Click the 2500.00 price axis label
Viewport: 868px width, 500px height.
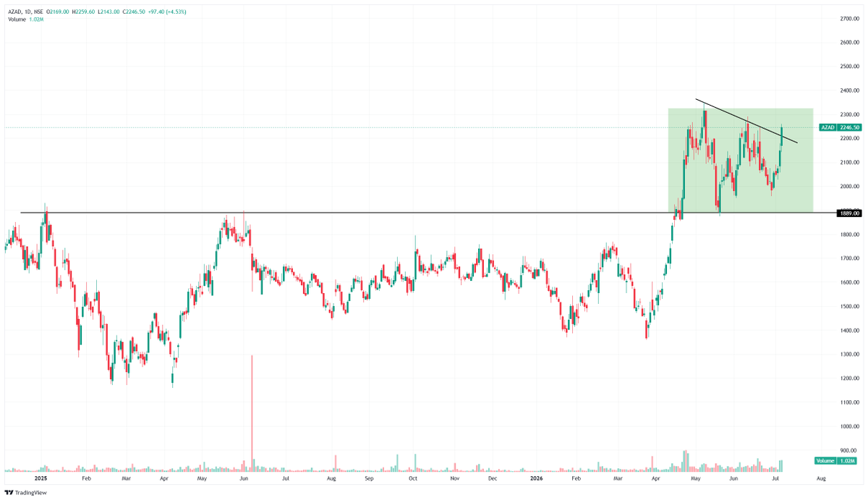849,67
